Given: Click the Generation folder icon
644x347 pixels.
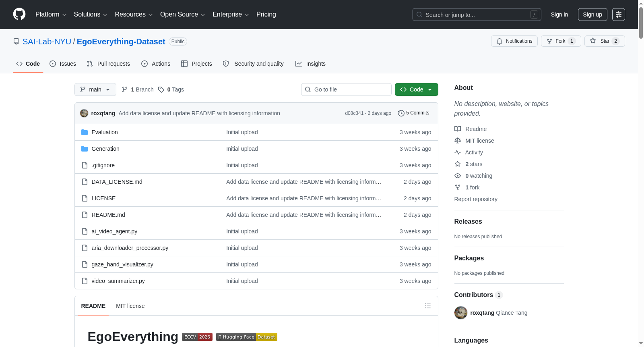Looking at the screenshot, I should click(85, 149).
